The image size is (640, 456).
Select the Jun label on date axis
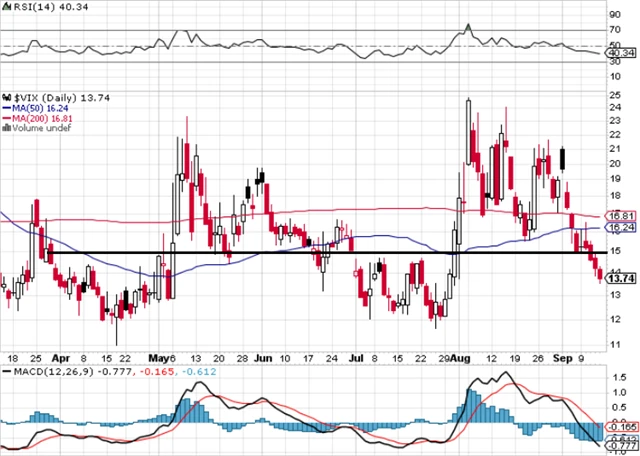[263, 356]
